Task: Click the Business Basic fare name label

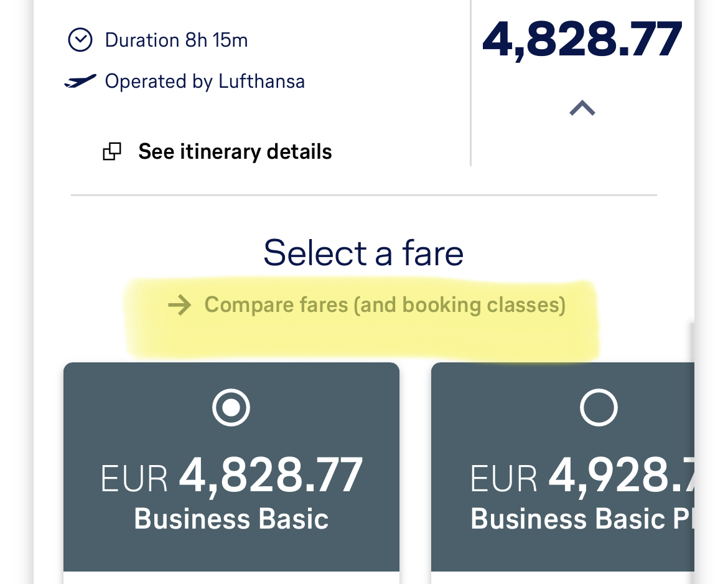Action: coord(231,519)
